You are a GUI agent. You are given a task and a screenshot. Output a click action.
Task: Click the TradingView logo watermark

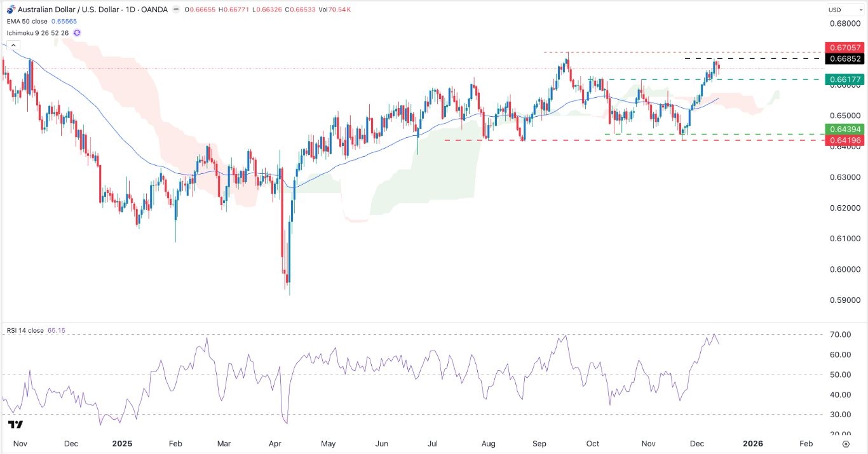[15, 423]
